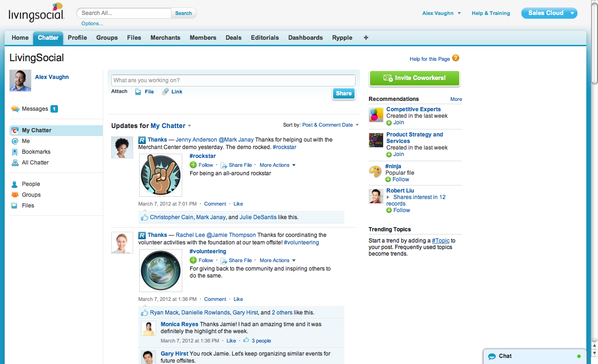
Task: Click green plus Follow icon for Robert Liu
Action: (389, 210)
